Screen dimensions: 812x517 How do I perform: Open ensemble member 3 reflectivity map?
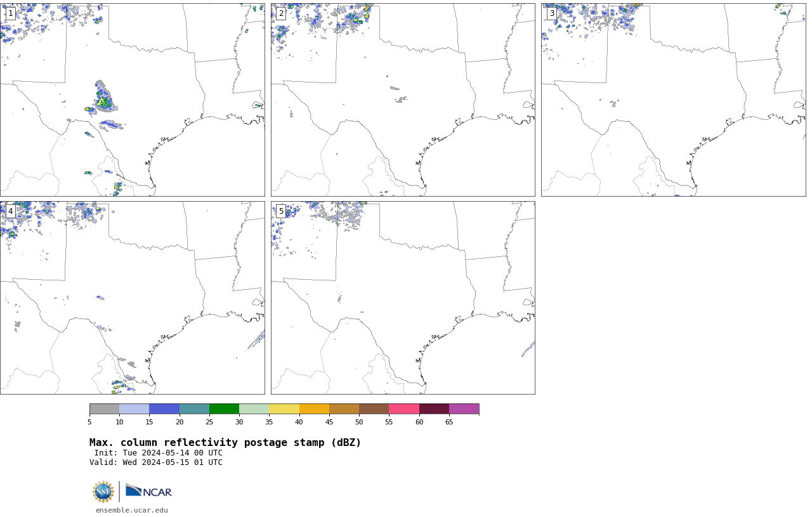coord(674,100)
